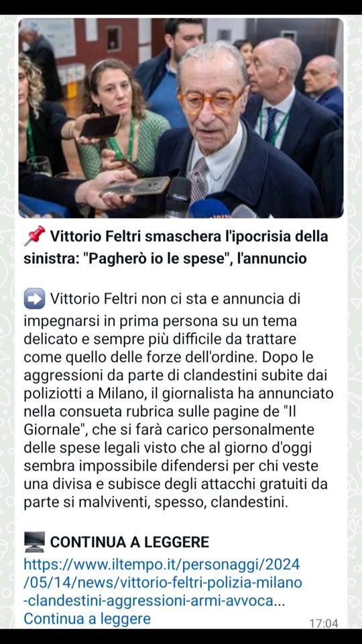The width and height of the screenshot is (362, 644).
Task: Click the blue microphone in the photo
Action: (x=209, y=208)
